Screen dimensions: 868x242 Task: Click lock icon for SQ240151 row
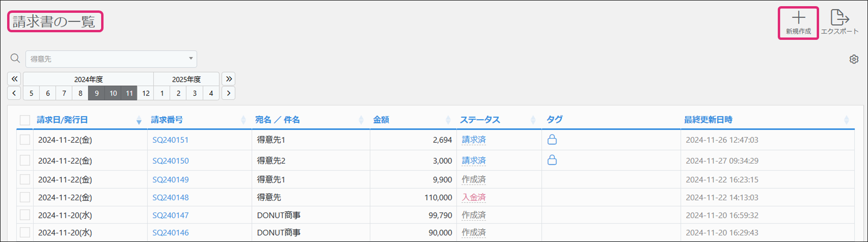[x=552, y=140]
